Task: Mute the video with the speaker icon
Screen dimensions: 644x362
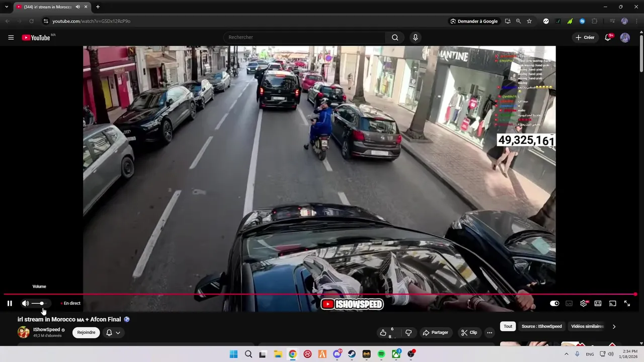Action: [x=25, y=303]
